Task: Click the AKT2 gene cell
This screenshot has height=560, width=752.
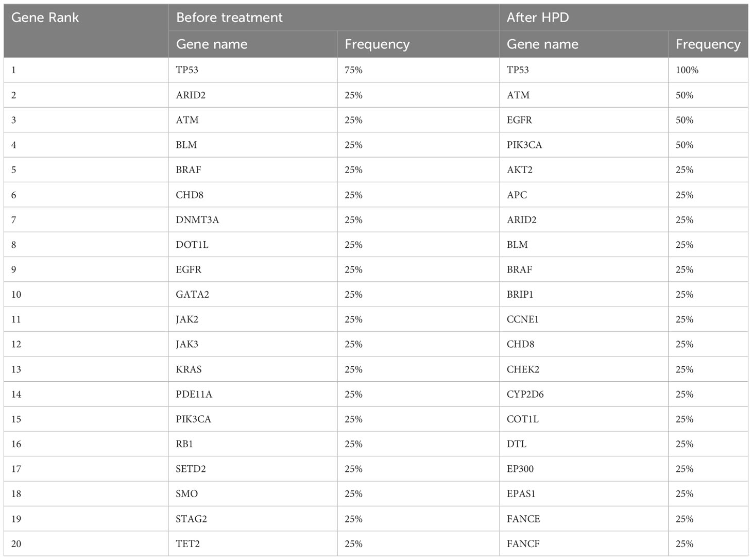Action: pyautogui.click(x=584, y=170)
